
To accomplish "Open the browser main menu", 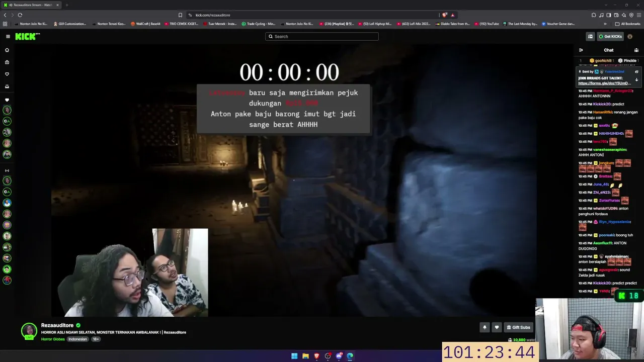I will pos(639,15).
